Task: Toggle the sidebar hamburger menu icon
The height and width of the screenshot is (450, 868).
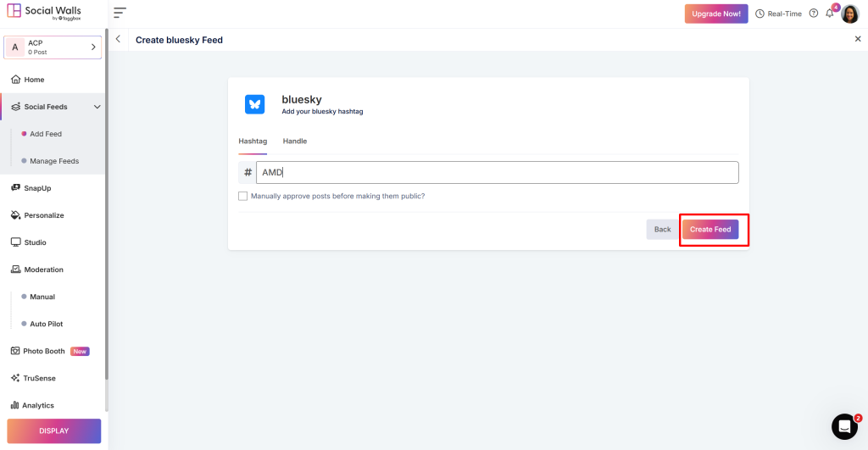Action: [x=120, y=12]
